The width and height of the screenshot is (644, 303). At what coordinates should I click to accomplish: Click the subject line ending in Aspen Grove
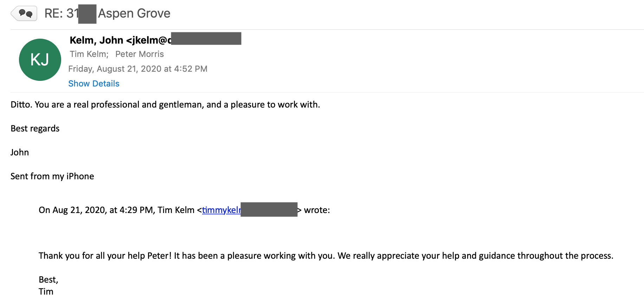108,13
